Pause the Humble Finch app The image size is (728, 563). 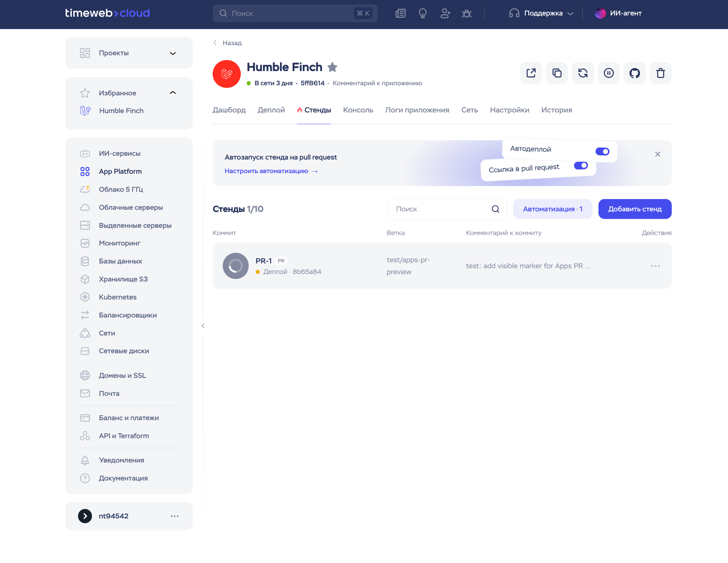pos(609,73)
